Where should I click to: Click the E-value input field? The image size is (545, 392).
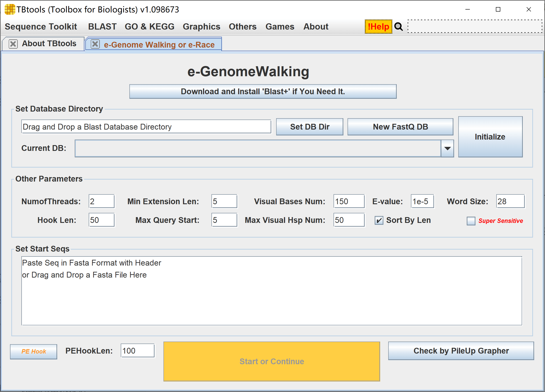(422, 201)
